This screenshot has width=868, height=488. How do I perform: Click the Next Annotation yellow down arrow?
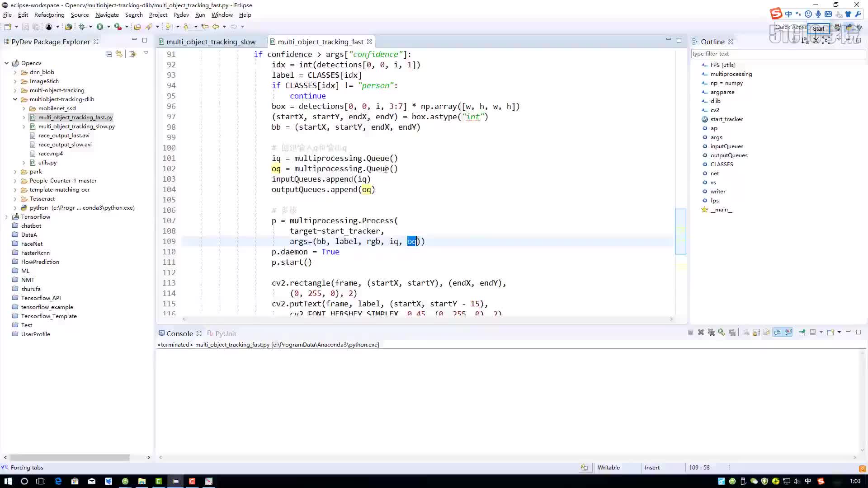point(169,27)
